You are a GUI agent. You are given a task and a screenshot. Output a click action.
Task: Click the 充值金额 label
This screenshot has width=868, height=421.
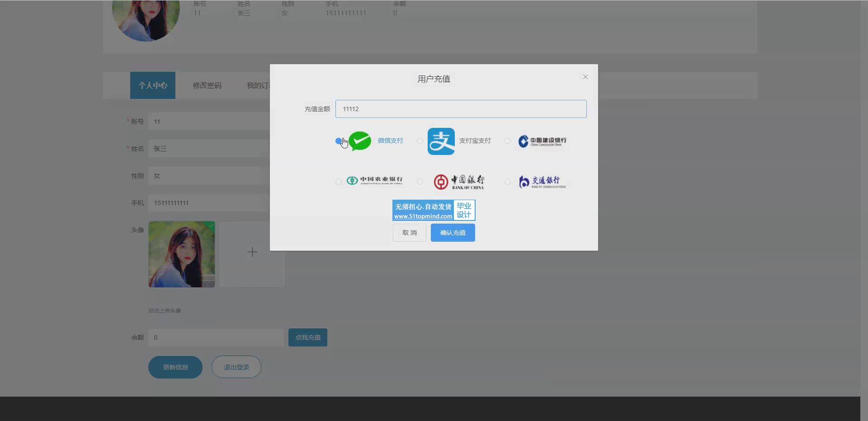click(x=317, y=109)
